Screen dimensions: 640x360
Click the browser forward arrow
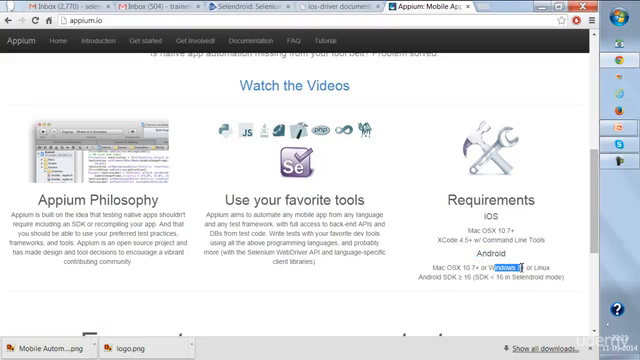(22, 20)
